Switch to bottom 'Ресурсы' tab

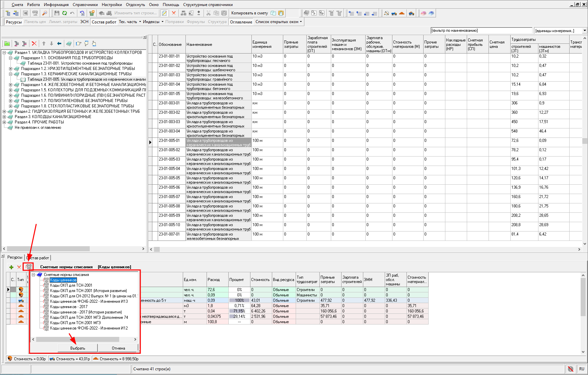(15, 257)
